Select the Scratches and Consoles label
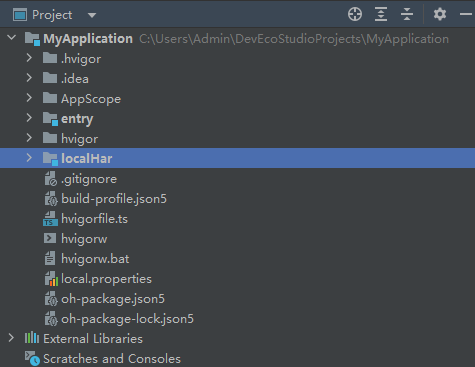The height and width of the screenshot is (367, 475). pos(112,359)
